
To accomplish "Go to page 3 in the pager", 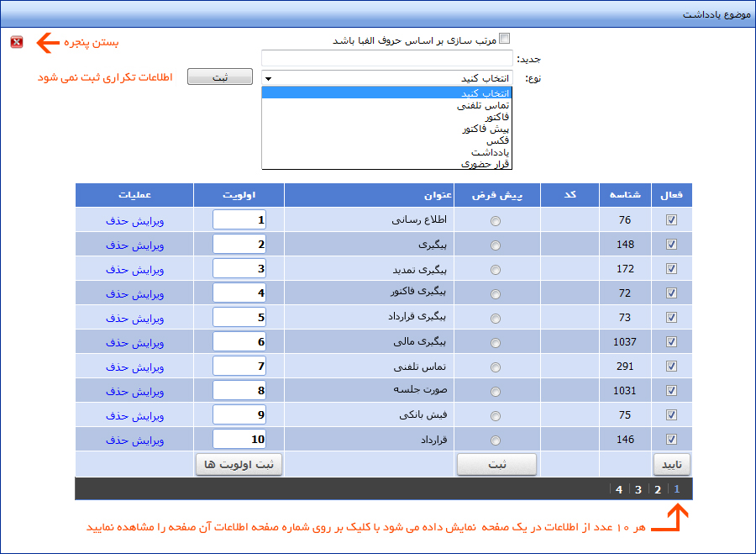I will 638,489.
